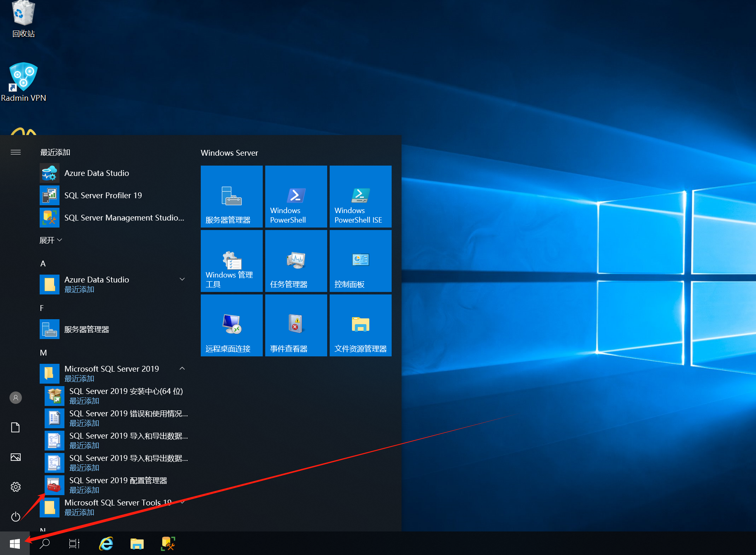Screen dimensions: 756x555
Task: Open Internet Explorer from the taskbar
Action: (106, 544)
